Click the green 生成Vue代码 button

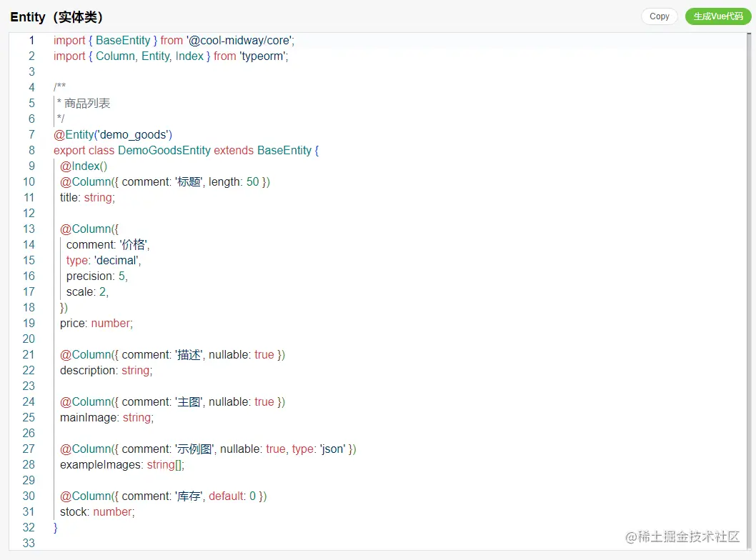pyautogui.click(x=718, y=16)
